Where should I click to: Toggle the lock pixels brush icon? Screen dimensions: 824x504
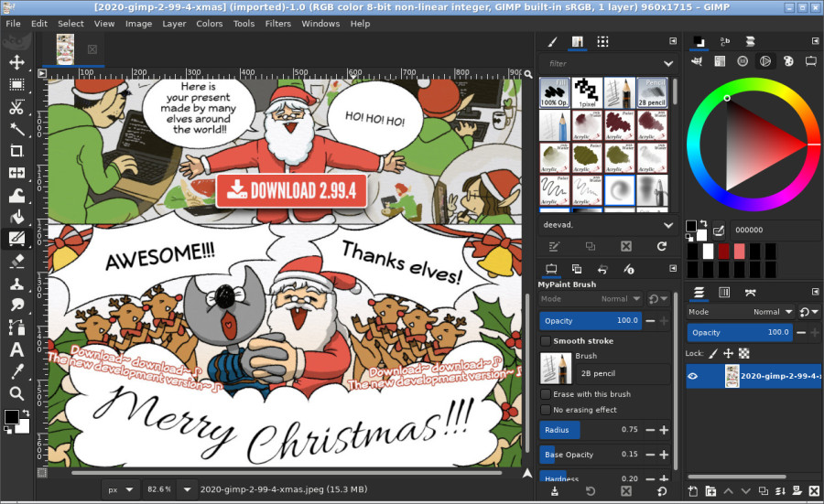(x=712, y=353)
